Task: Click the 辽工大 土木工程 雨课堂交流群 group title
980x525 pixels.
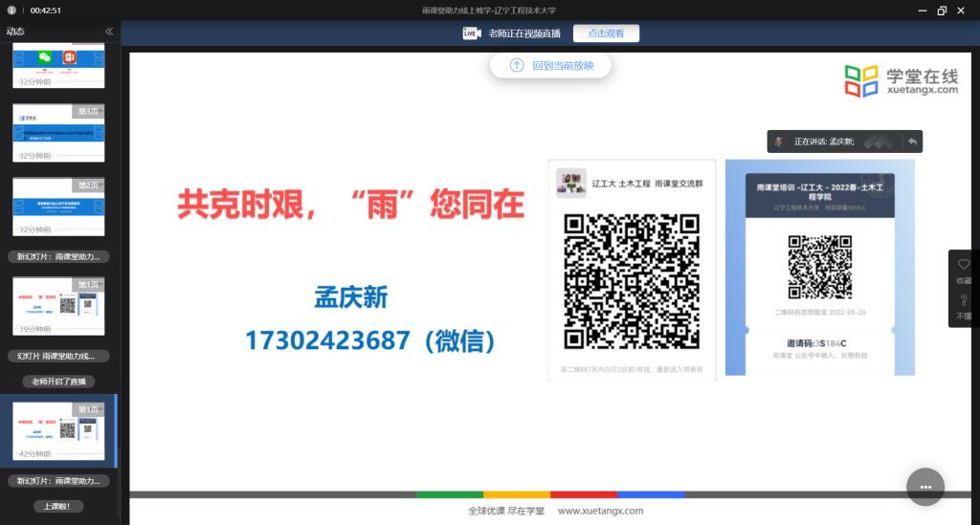Action: pyautogui.click(x=648, y=184)
